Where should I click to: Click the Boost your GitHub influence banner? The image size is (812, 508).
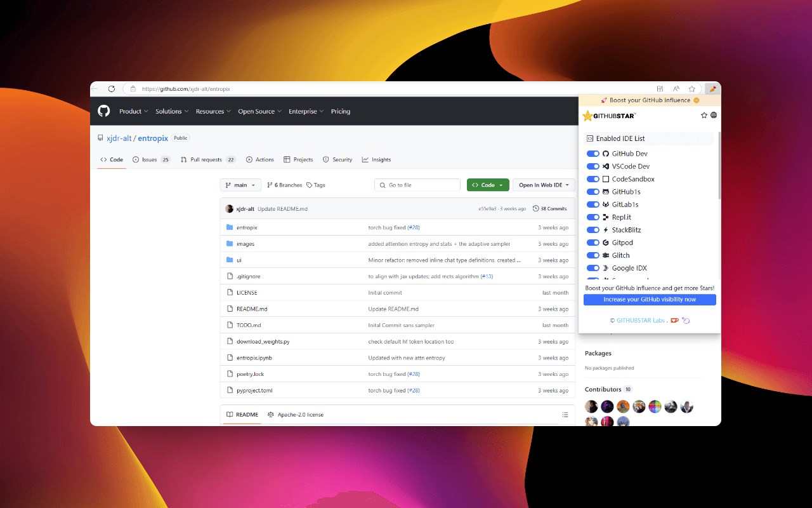pyautogui.click(x=650, y=100)
